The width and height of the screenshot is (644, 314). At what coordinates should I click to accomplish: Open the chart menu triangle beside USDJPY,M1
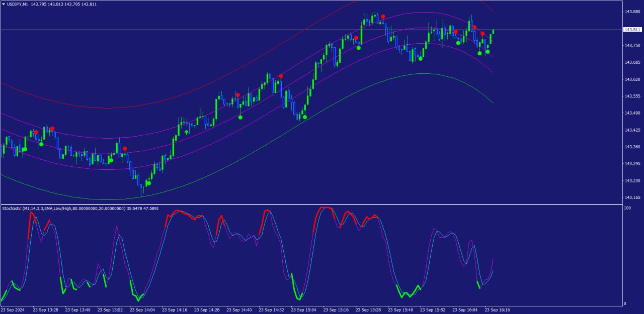coord(4,4)
